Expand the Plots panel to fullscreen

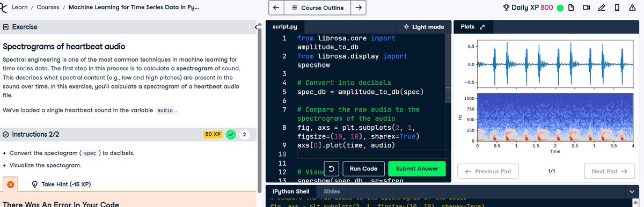coord(482,27)
